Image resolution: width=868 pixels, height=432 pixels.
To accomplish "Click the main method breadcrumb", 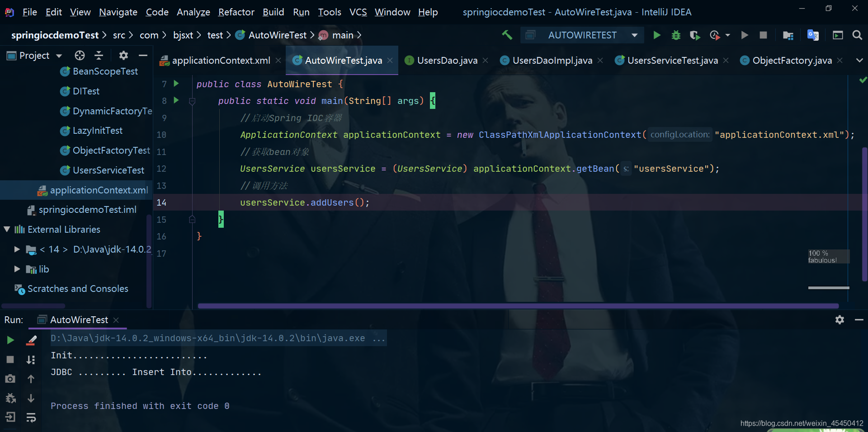I will pos(336,35).
